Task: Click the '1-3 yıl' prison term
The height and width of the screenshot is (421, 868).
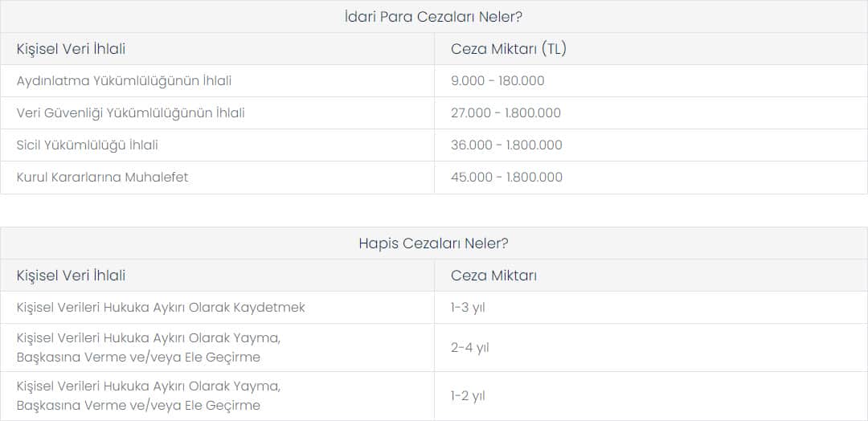Action: click(468, 308)
